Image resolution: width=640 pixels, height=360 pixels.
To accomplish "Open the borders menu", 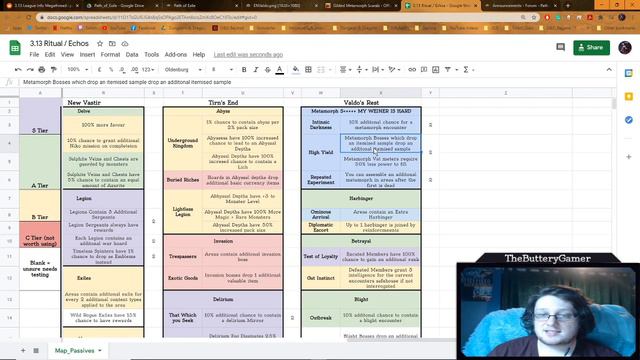I will pyautogui.click(x=309, y=70).
